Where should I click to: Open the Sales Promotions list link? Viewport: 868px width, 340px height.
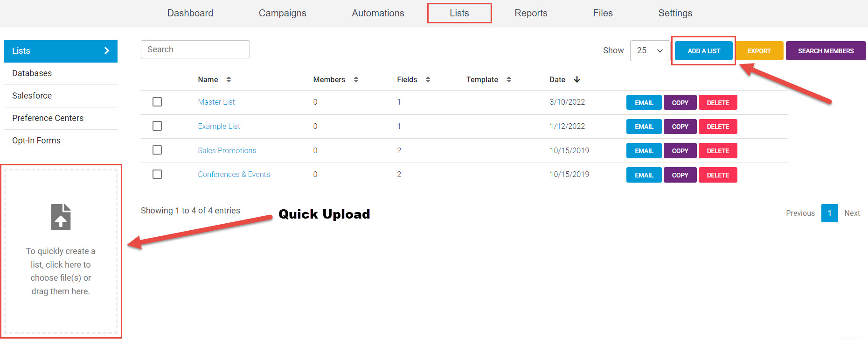click(227, 150)
